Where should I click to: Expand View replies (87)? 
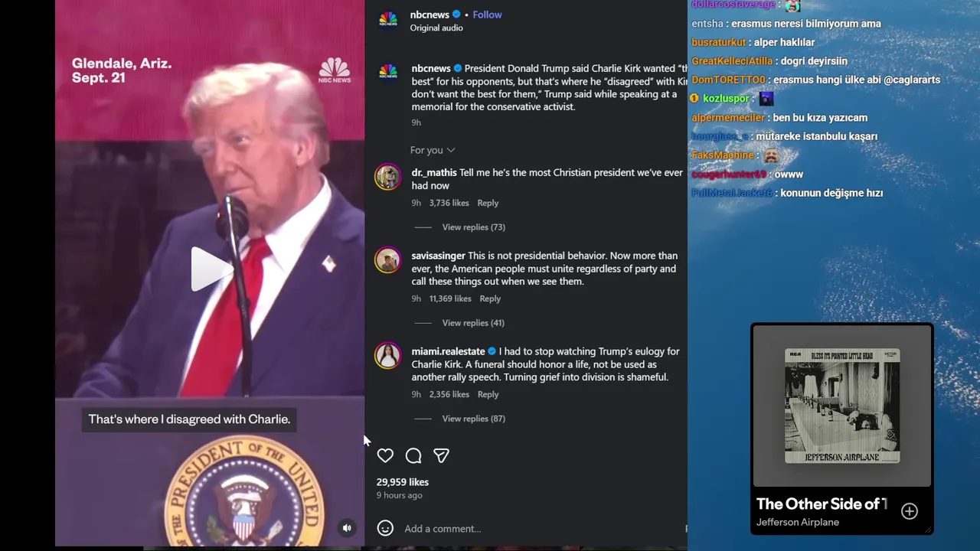473,419
